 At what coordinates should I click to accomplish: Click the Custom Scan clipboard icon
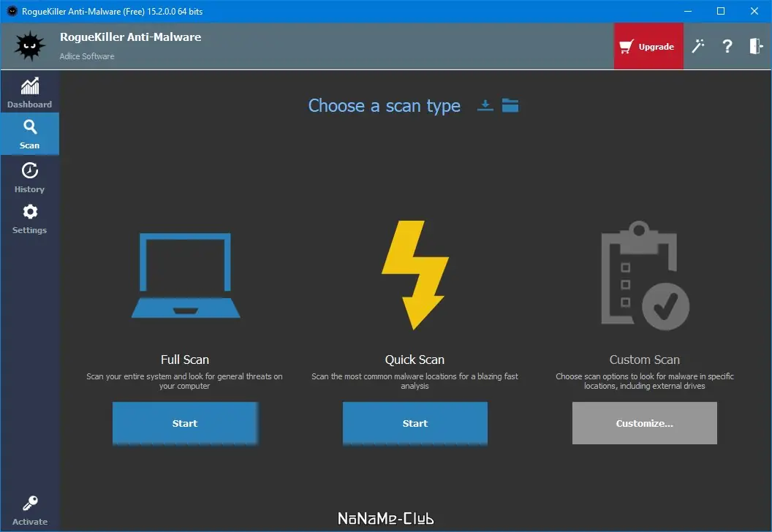645,275
